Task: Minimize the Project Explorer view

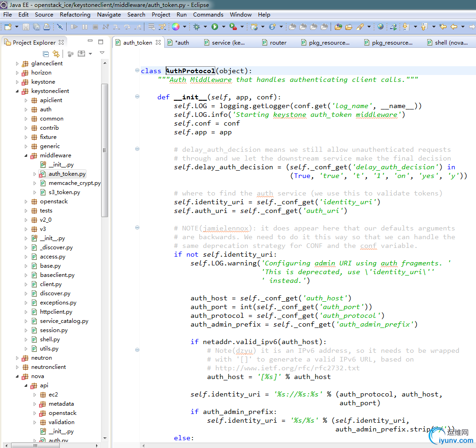Action: (90, 41)
